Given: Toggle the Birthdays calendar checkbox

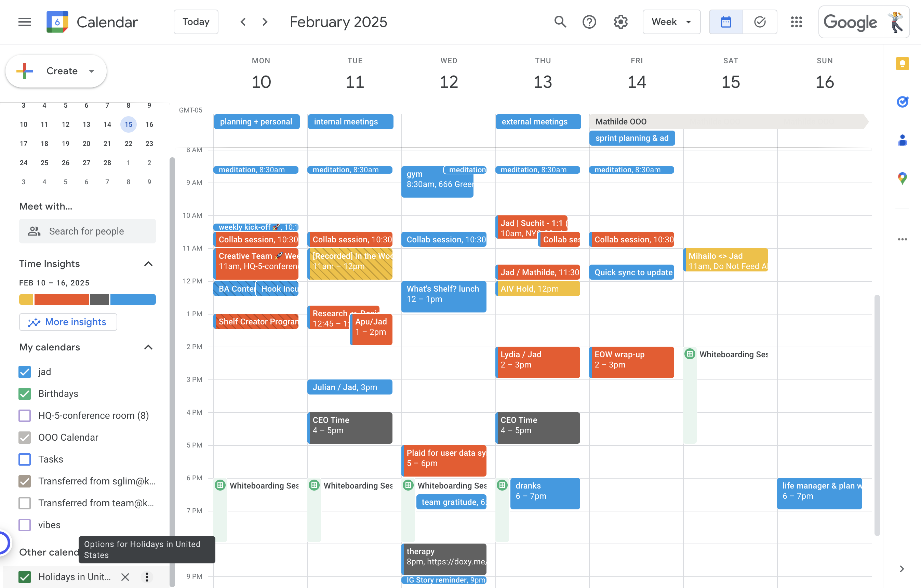Looking at the screenshot, I should pyautogui.click(x=25, y=393).
